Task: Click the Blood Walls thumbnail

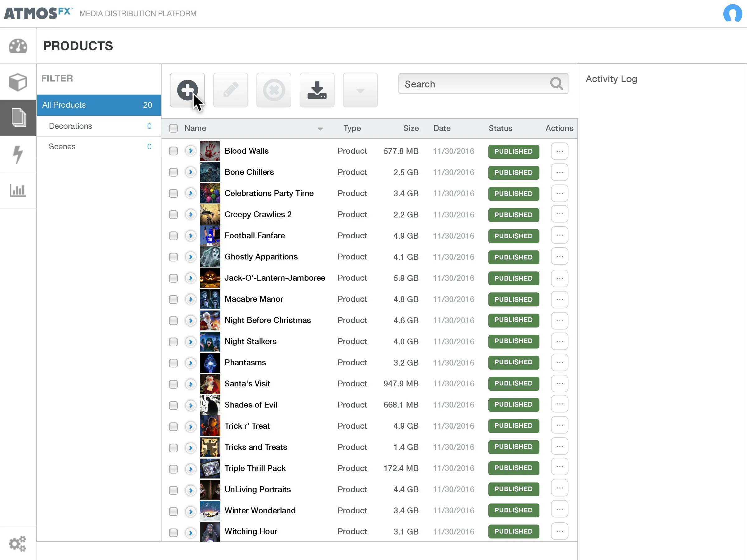Action: [210, 151]
